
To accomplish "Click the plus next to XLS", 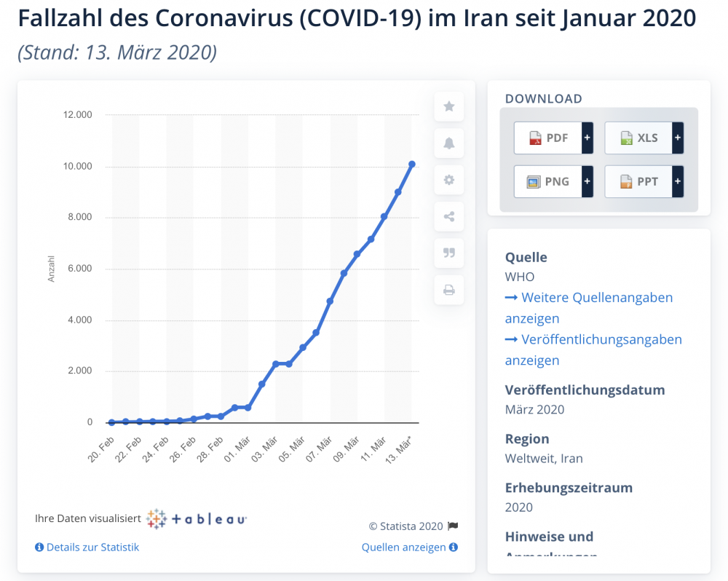I will 678,138.
